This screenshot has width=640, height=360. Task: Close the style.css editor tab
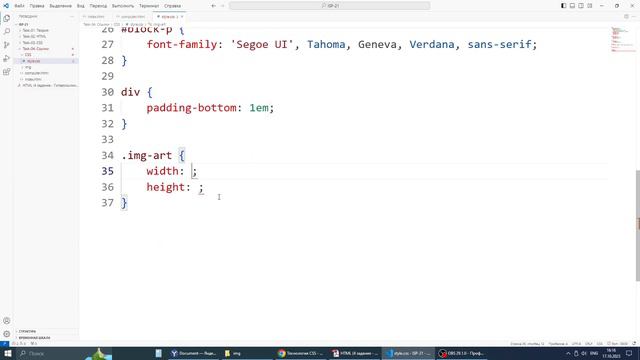(x=182, y=17)
